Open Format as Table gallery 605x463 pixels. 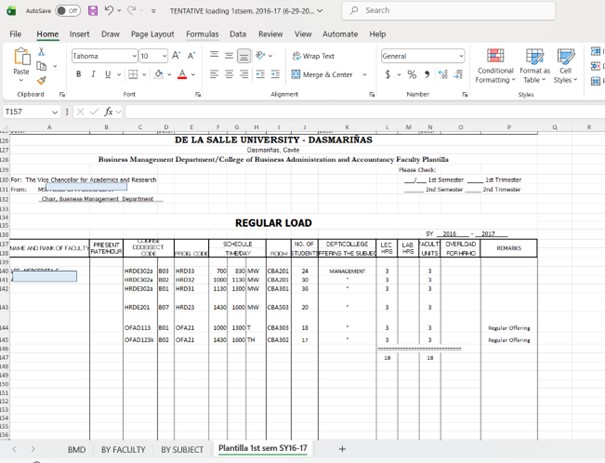click(534, 66)
